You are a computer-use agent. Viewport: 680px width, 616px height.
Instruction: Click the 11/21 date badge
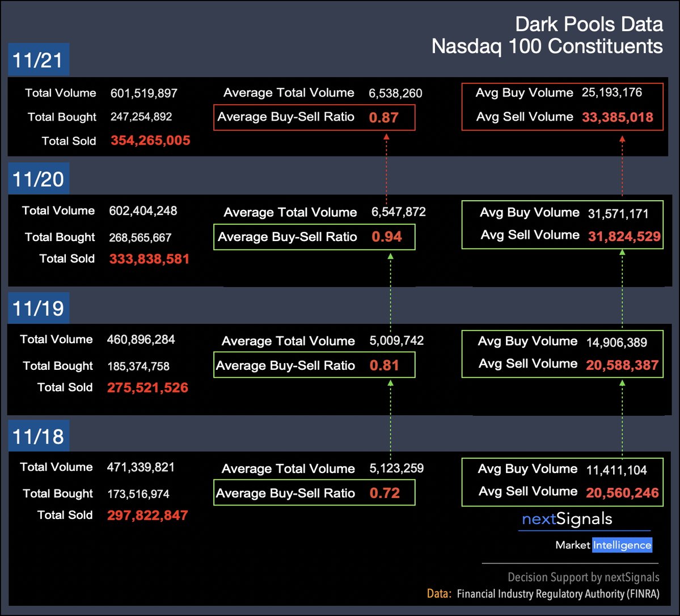[x=38, y=59]
